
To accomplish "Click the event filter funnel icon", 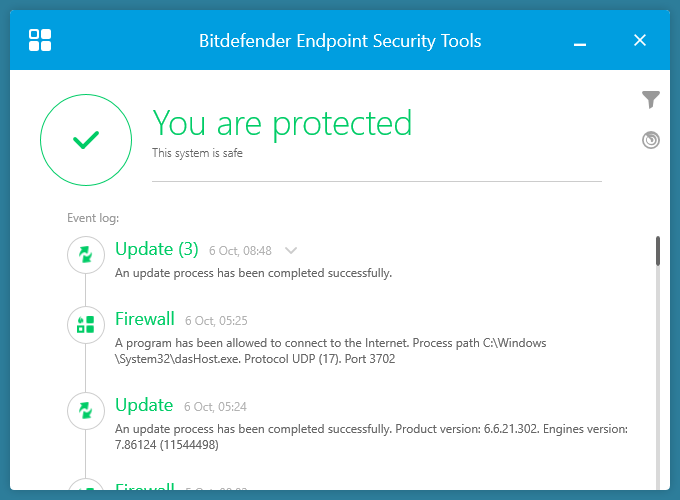I will click(651, 99).
